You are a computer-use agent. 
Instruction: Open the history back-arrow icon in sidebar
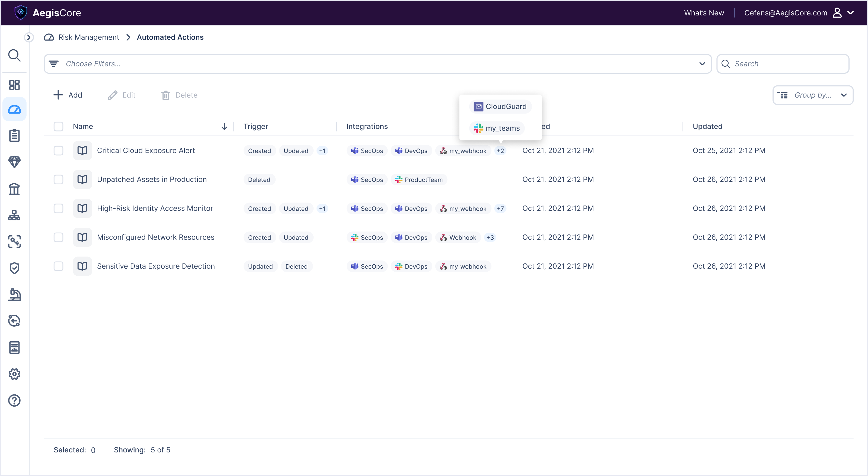pyautogui.click(x=14, y=321)
